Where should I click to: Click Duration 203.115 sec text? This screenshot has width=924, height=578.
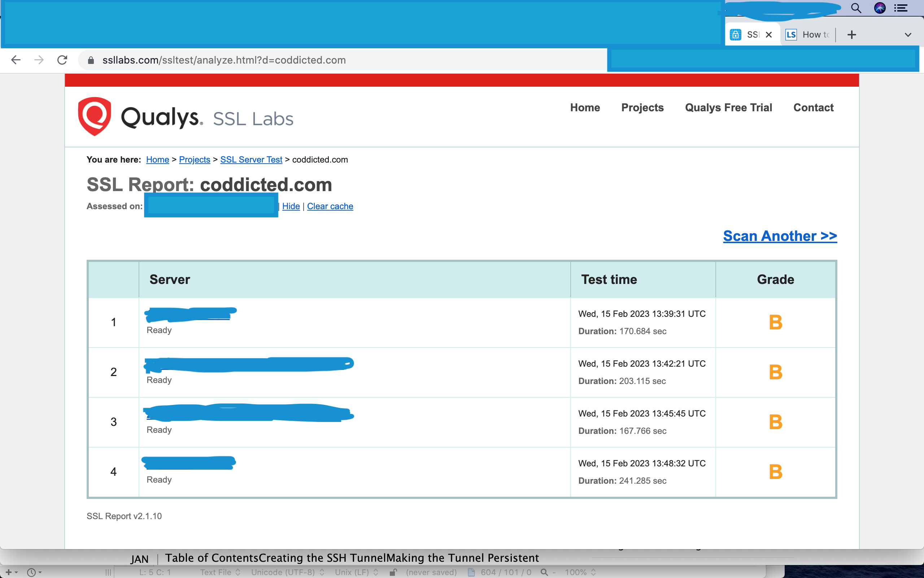click(x=622, y=381)
